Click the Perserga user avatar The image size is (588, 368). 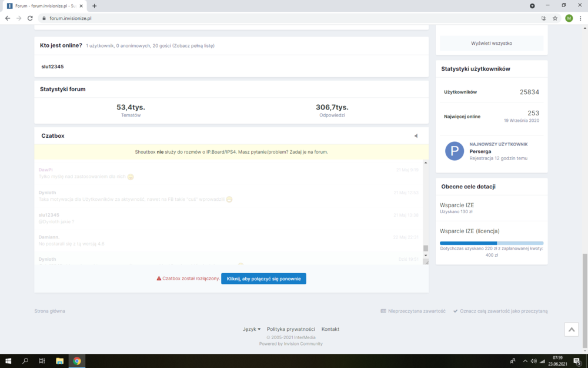[455, 151]
